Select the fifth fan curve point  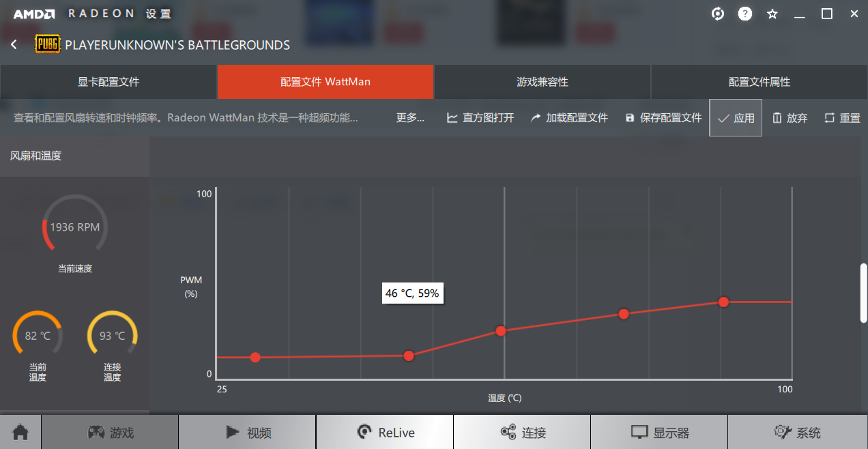723,302
